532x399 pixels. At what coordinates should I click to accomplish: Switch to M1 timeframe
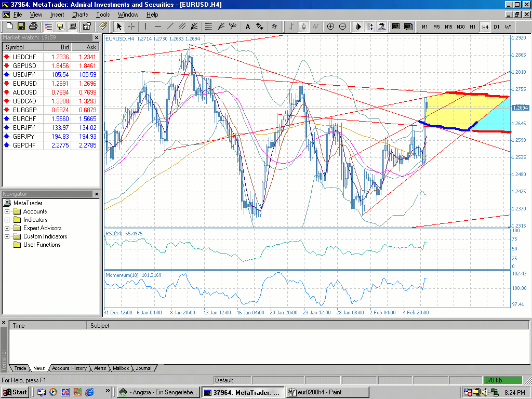tap(425, 26)
